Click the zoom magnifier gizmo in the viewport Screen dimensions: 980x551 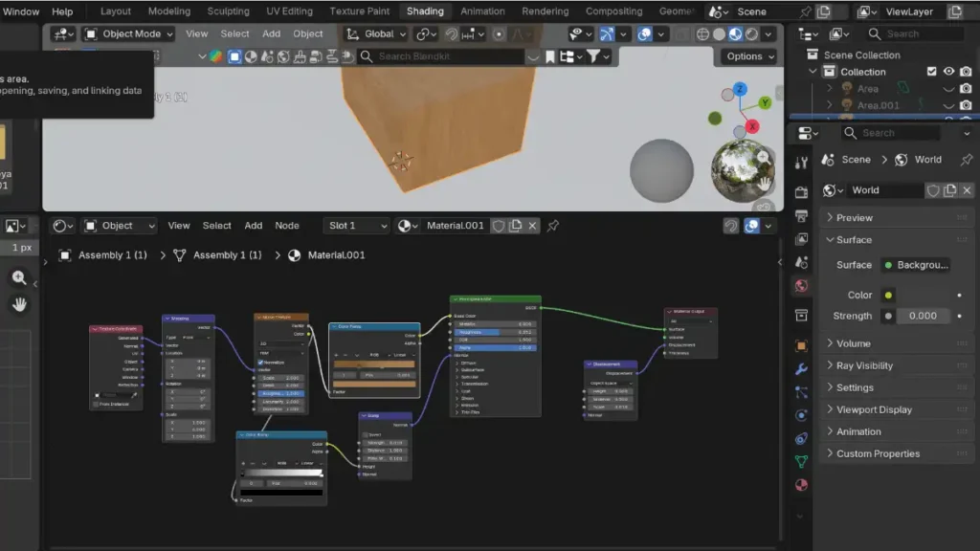click(763, 157)
